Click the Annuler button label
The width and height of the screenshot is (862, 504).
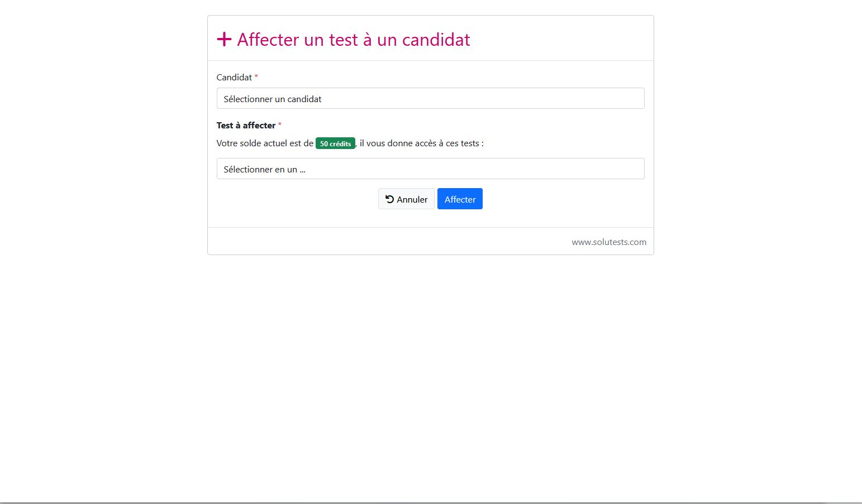click(x=412, y=199)
